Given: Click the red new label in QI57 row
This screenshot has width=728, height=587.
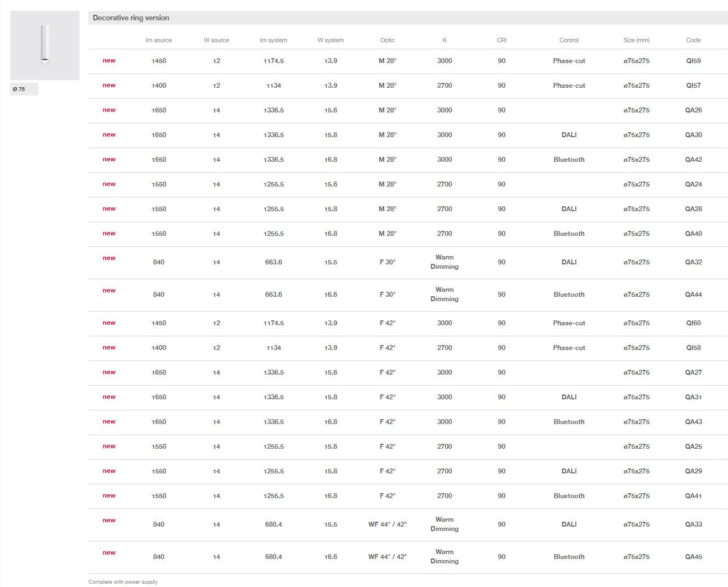Looking at the screenshot, I should [109, 85].
